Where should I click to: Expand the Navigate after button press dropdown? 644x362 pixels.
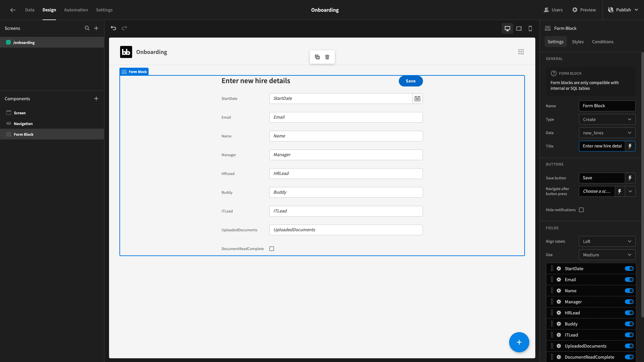tap(630, 191)
